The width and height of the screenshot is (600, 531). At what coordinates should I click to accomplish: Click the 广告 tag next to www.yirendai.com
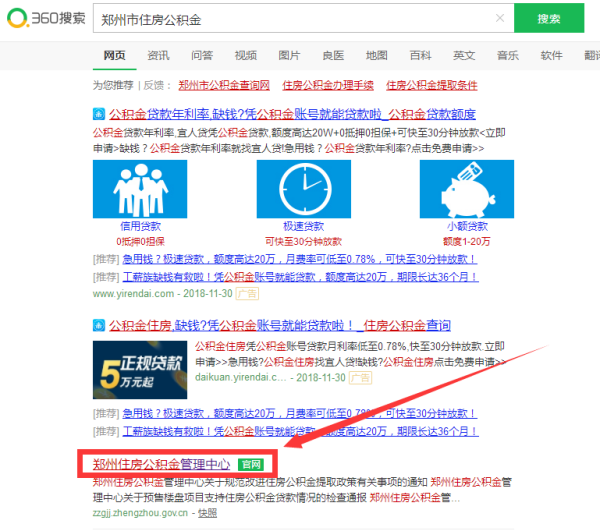[x=247, y=293]
